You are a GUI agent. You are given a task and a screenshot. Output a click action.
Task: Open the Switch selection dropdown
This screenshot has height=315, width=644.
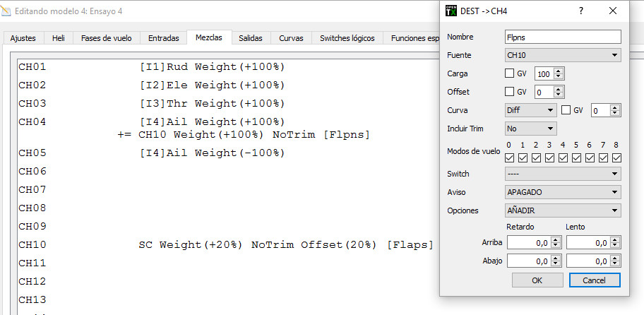pyautogui.click(x=563, y=174)
